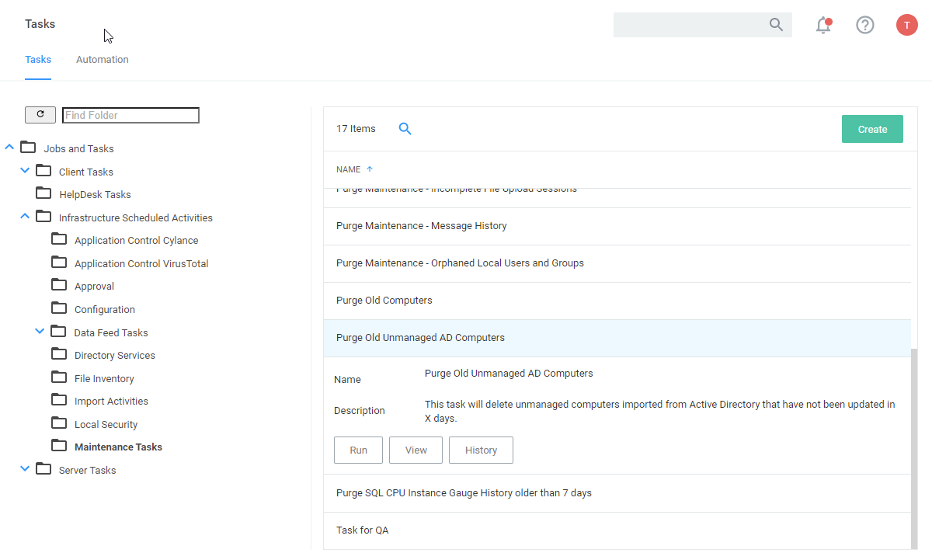Click the Create button

point(872,129)
